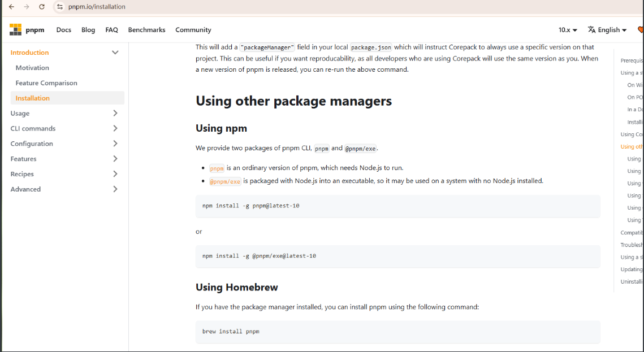644x352 pixels.
Task: Reload the page with the refresh icon
Action: pyautogui.click(x=41, y=7)
